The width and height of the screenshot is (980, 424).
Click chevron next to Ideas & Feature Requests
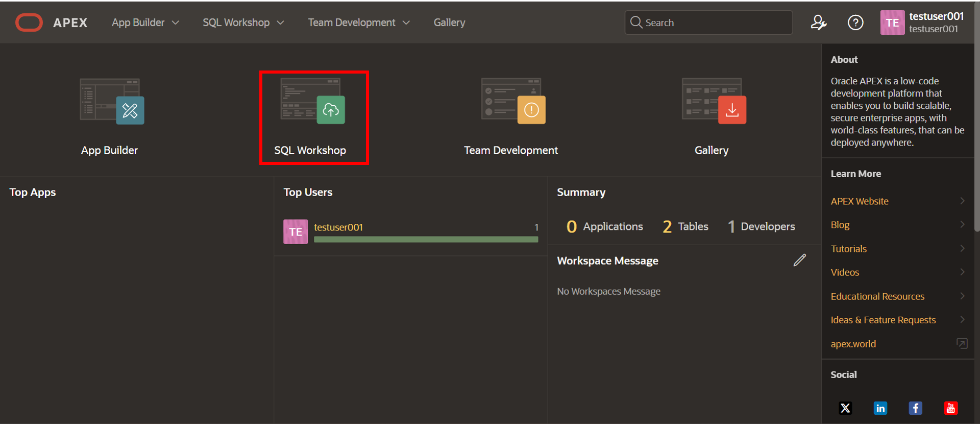coord(962,319)
